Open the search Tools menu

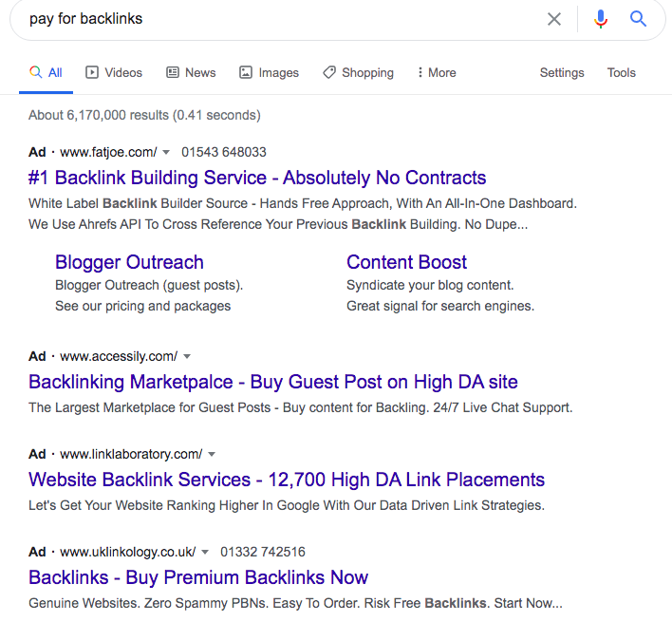(x=622, y=73)
